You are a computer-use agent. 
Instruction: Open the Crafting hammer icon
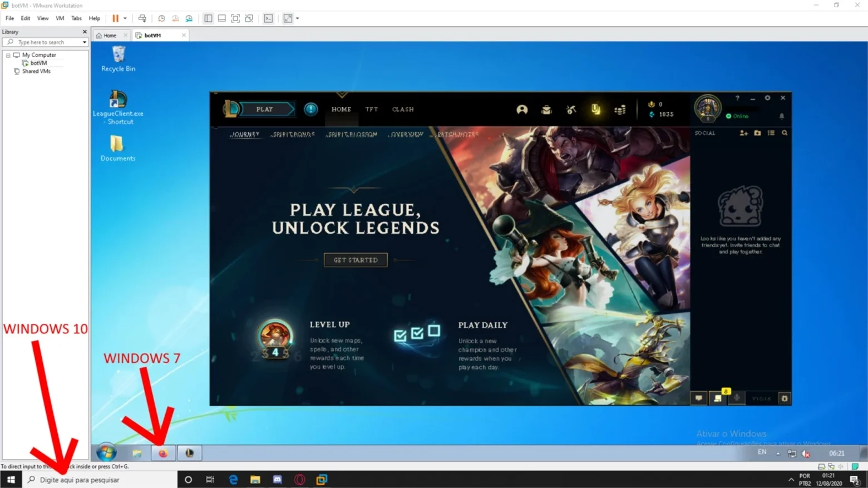tap(571, 110)
